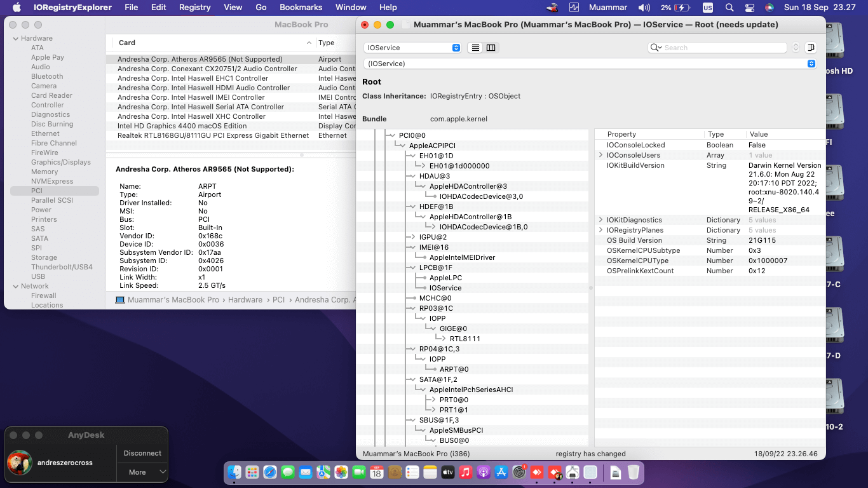Open Finder from the Dock
The height and width of the screenshot is (488, 868).
[x=235, y=472]
